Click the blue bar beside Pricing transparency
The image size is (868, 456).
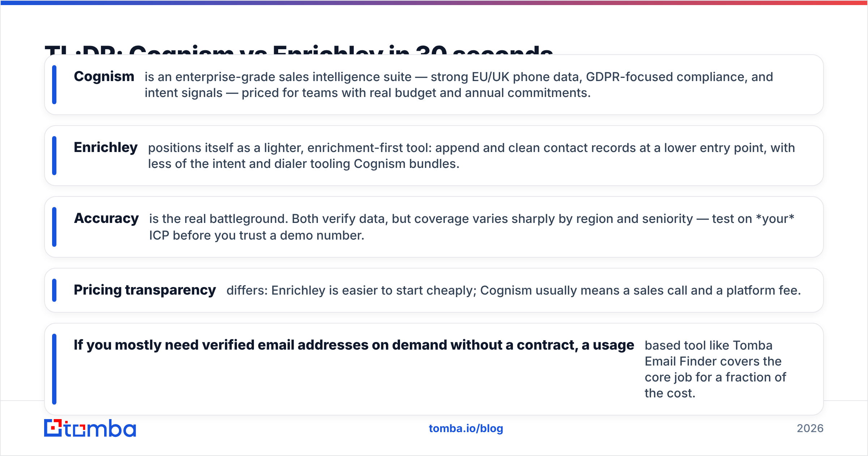pos(54,290)
